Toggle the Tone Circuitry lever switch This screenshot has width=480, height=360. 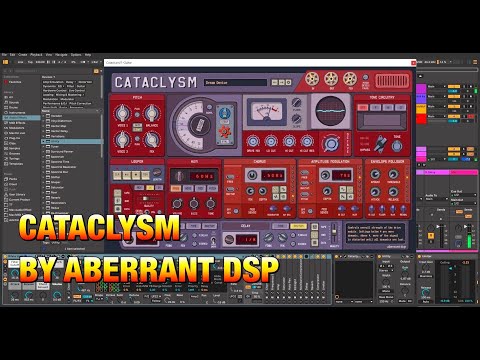(380, 144)
